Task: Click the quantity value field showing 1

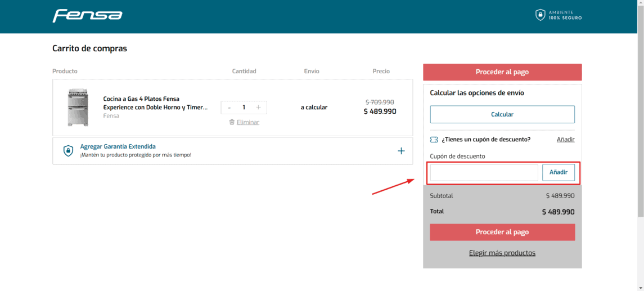Action: click(244, 108)
